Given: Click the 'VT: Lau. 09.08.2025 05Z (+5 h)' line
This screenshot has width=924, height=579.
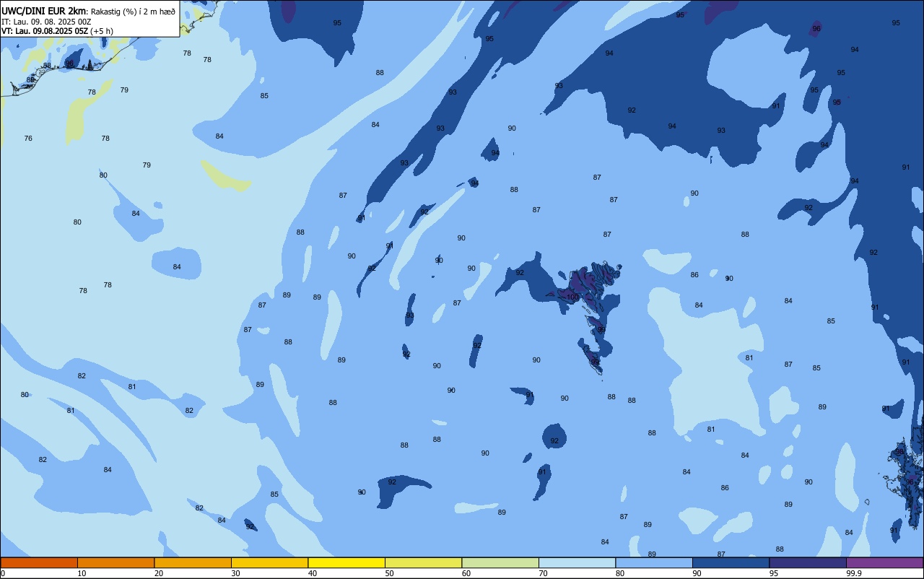Looking at the screenshot, I should click(57, 30).
